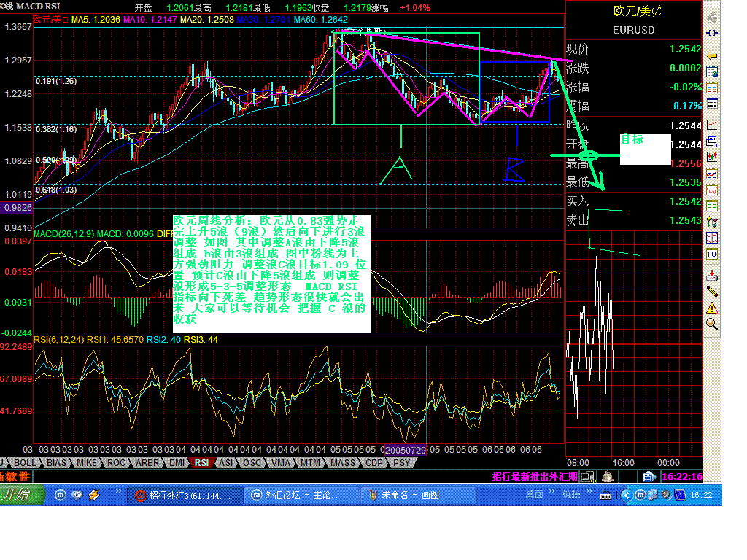The width and height of the screenshot is (747, 560).
Task: Open the colored rows table icon
Action: click(712, 87)
